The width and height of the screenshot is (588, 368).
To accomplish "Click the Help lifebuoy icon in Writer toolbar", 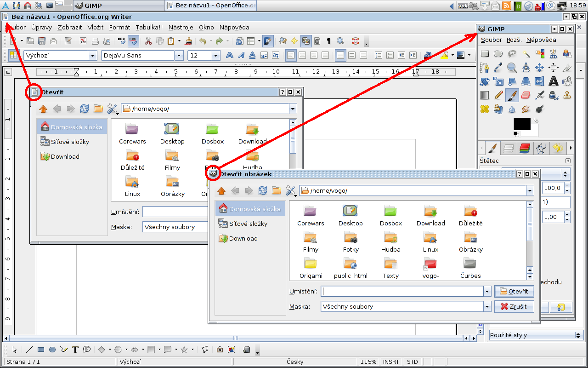I will pos(355,41).
